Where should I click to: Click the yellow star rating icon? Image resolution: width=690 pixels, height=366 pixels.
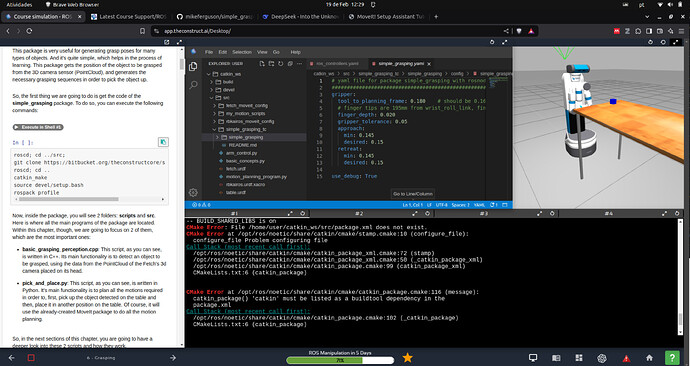click(x=407, y=358)
